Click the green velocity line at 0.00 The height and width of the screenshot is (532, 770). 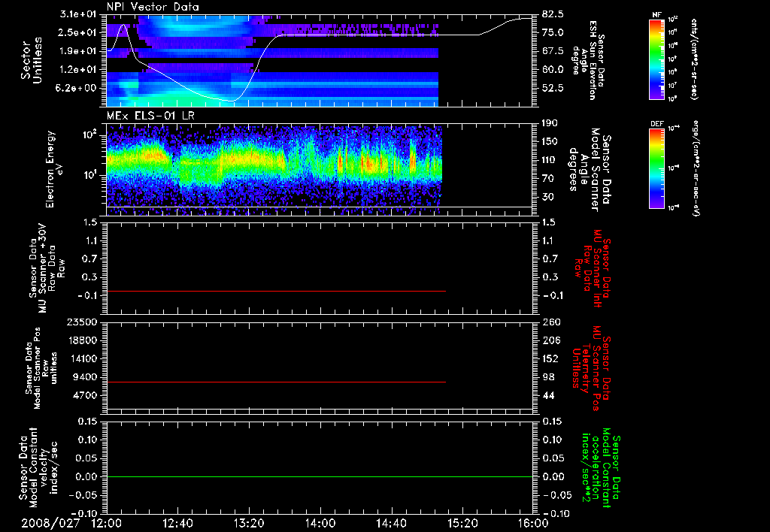[x=320, y=476]
